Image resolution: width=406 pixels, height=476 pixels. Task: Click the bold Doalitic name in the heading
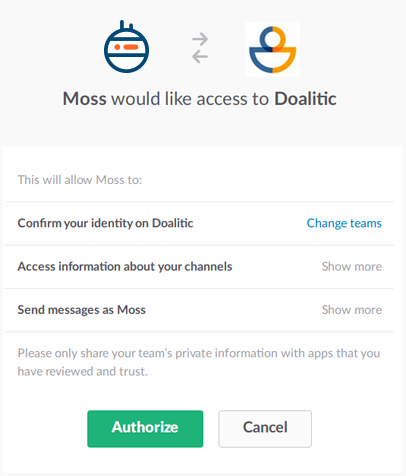point(305,99)
